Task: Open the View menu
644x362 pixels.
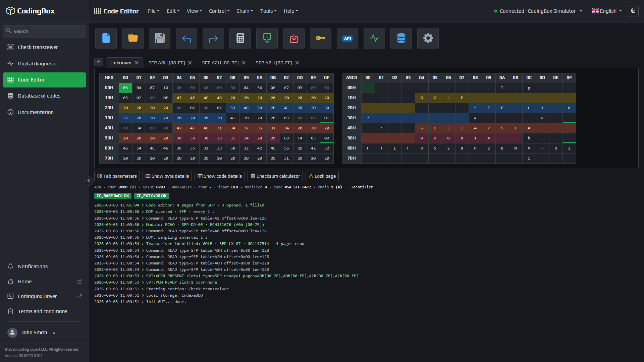Action: [194, 11]
